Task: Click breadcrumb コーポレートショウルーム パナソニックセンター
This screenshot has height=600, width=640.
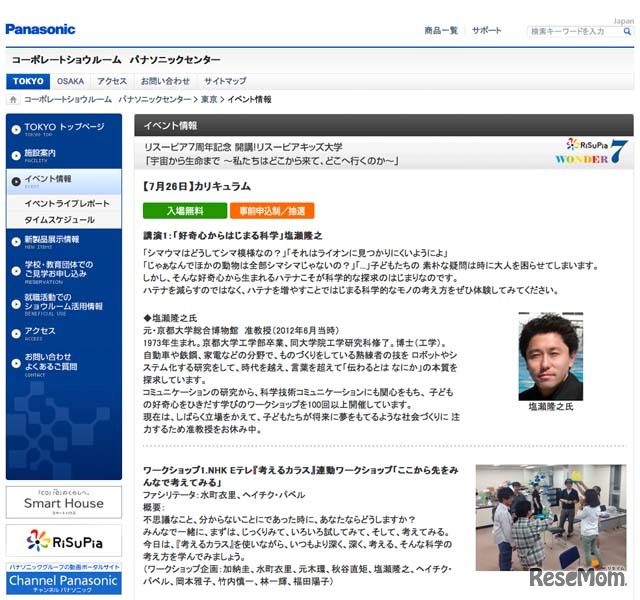Action: tap(108, 99)
